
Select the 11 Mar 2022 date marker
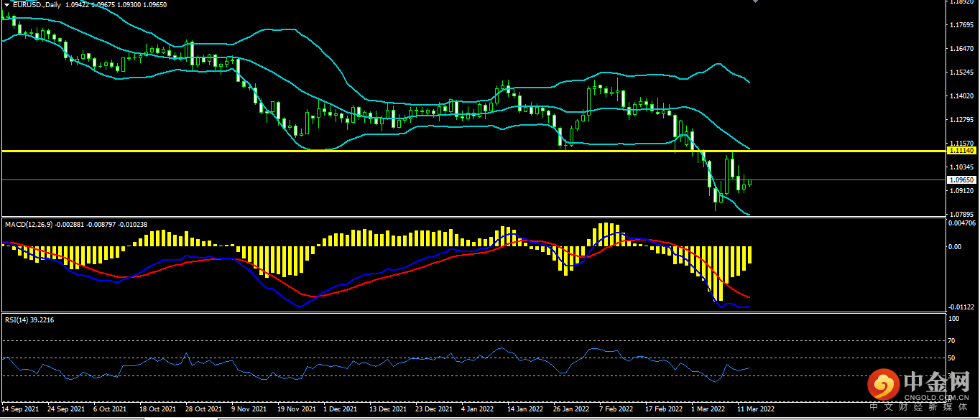pyautogui.click(x=756, y=409)
